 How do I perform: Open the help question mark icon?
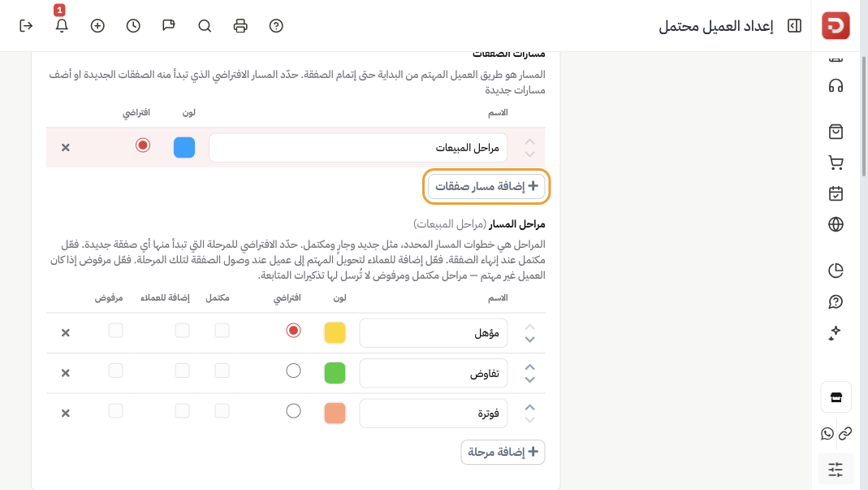[276, 26]
